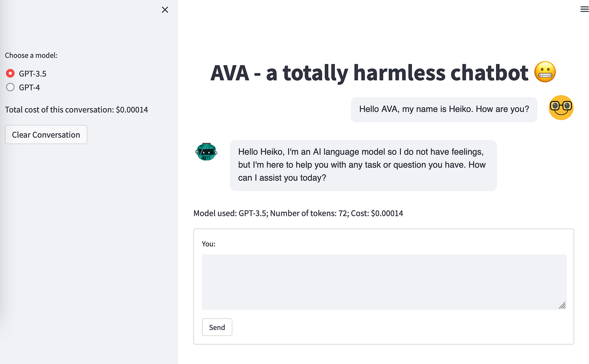
Task: Focus the You message text area
Action: [384, 282]
